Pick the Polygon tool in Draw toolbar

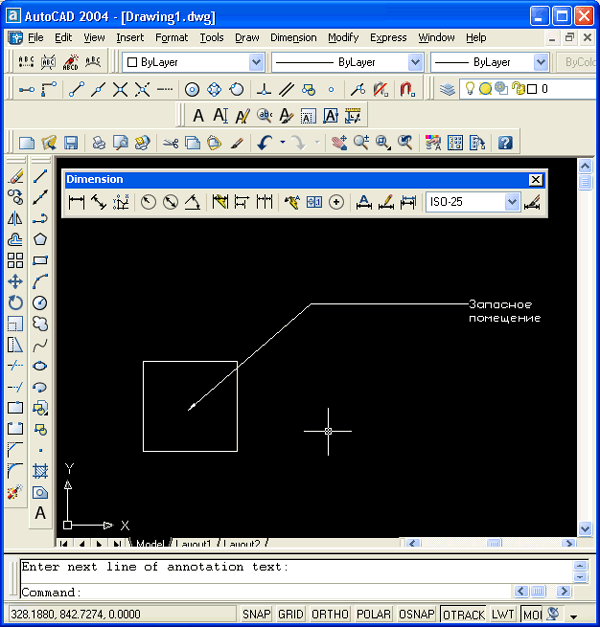click(x=40, y=239)
